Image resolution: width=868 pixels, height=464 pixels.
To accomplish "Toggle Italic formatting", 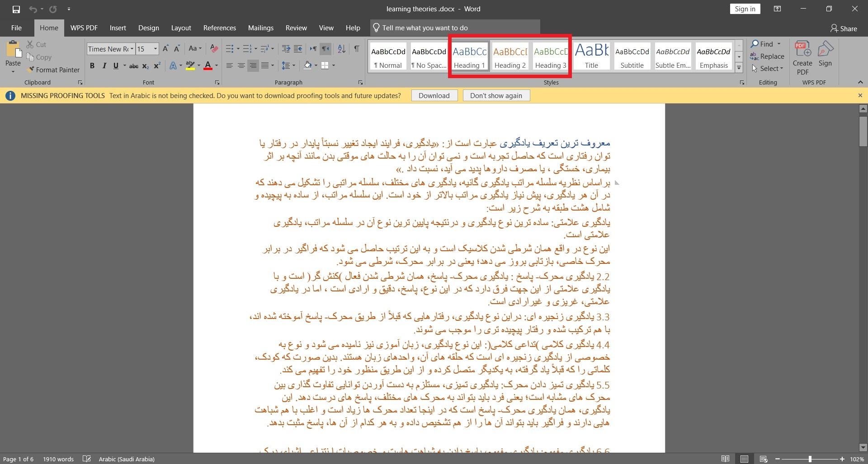I will point(104,66).
